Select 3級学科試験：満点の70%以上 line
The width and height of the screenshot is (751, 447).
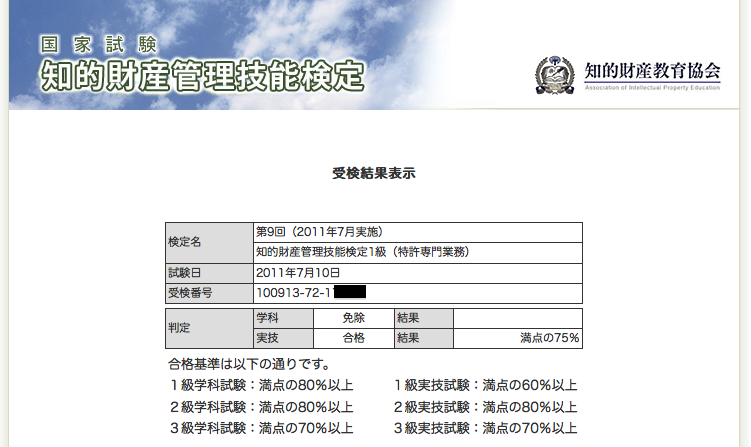(x=262, y=428)
